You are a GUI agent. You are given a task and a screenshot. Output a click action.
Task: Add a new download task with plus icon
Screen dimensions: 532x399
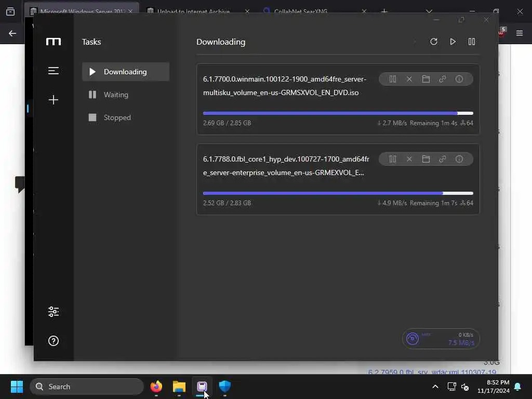[54, 100]
